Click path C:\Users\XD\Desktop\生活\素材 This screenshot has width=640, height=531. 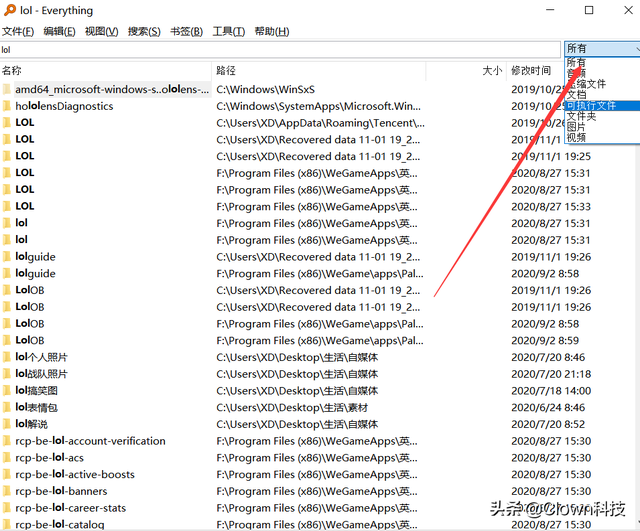pos(292,407)
